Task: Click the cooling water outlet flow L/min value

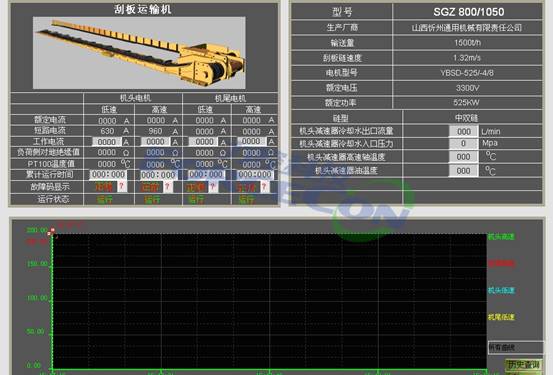Action: 463,132
